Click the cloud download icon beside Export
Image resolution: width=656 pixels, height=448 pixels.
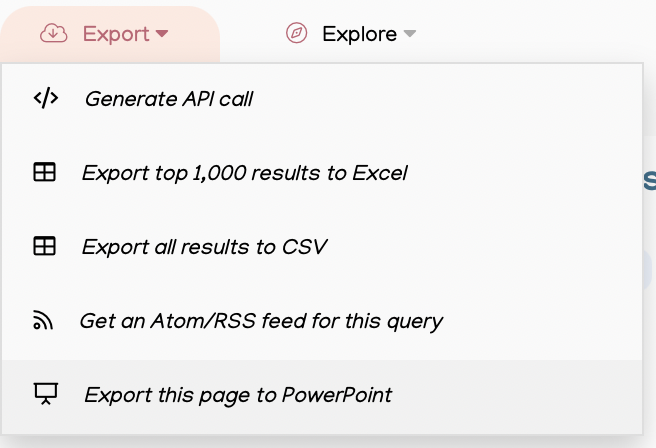point(54,33)
